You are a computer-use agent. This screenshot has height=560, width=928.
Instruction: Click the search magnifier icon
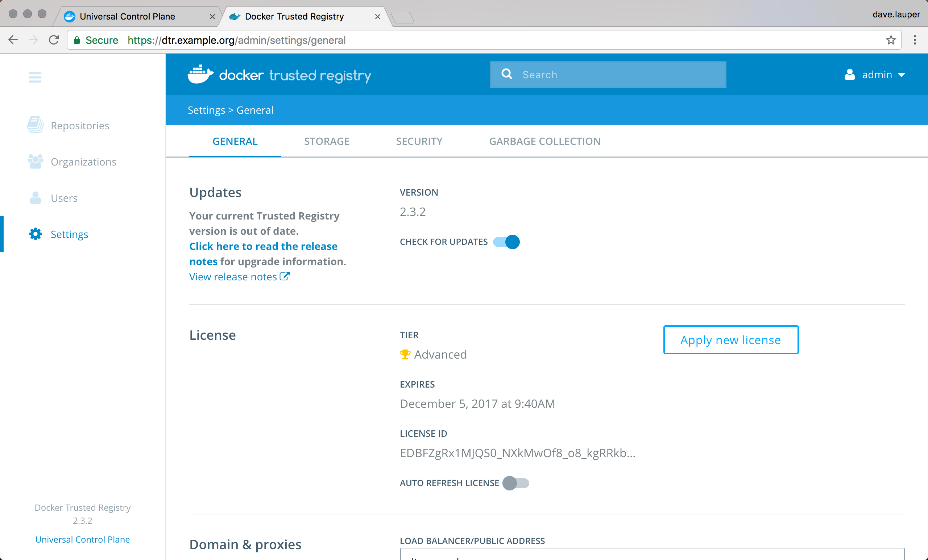click(x=507, y=74)
